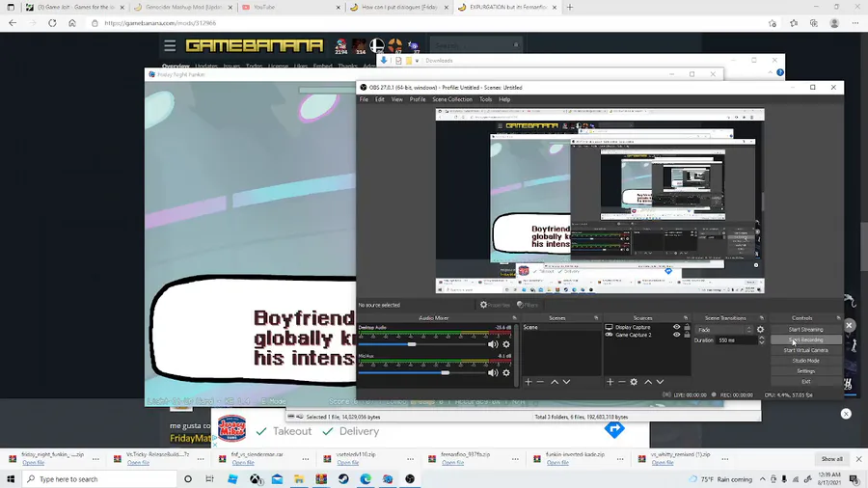
Task: Open the OBS Help menu
Action: tap(504, 99)
